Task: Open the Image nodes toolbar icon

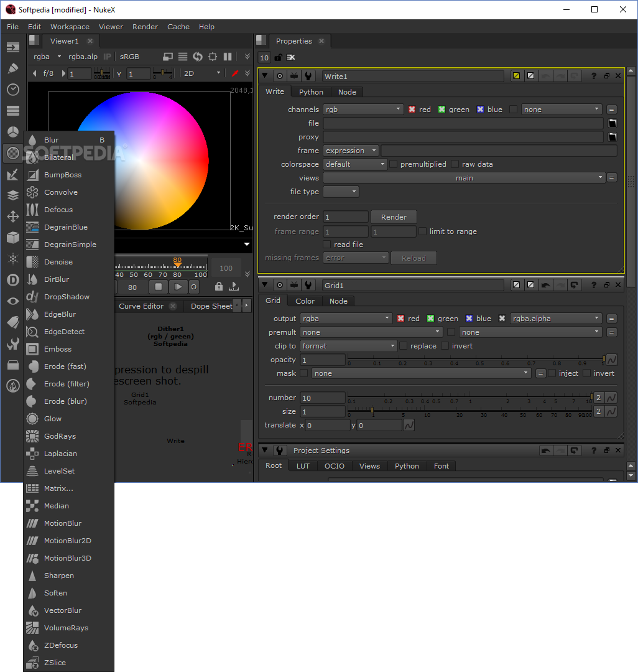Action: [x=13, y=47]
